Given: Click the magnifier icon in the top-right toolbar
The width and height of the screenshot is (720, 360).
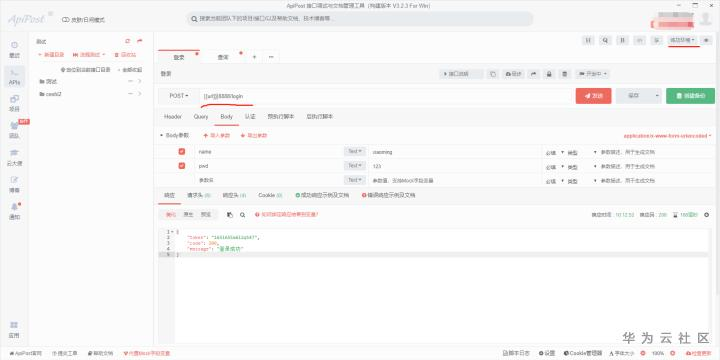Looking at the screenshot, I should (x=605, y=40).
